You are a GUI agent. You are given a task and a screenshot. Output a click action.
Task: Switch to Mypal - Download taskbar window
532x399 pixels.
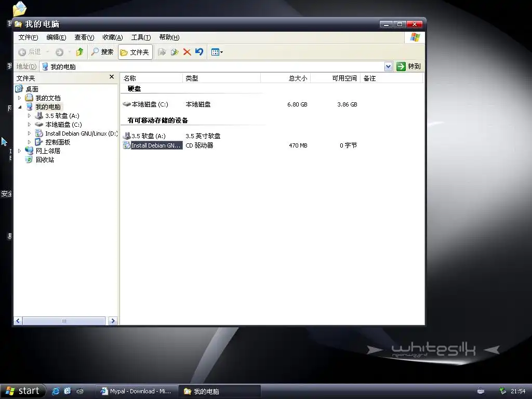[x=136, y=391]
